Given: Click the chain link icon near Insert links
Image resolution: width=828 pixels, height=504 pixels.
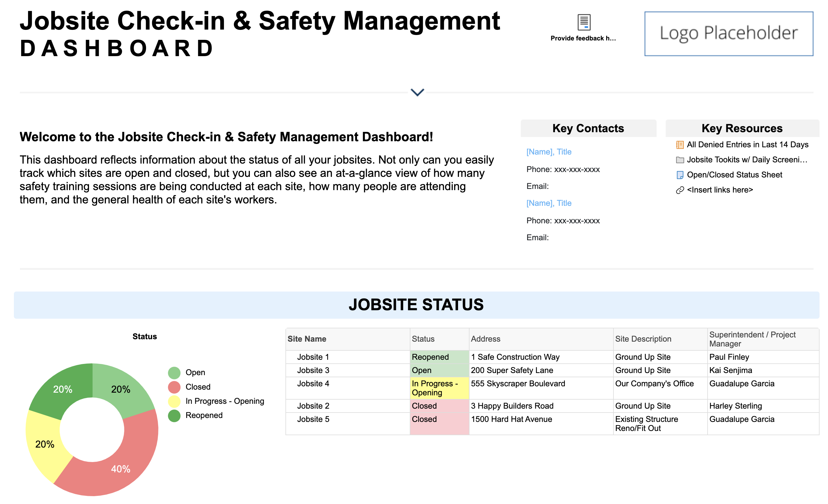Looking at the screenshot, I should tap(680, 190).
